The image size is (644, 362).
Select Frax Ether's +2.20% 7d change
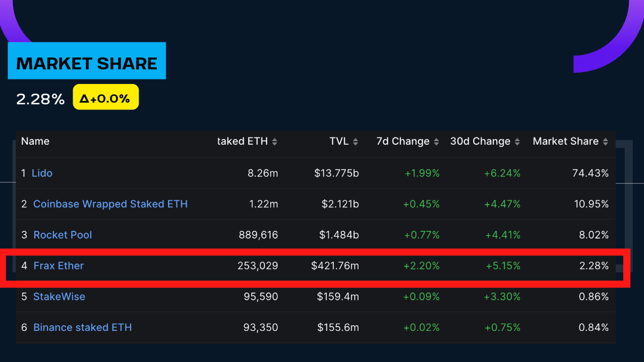[421, 266]
